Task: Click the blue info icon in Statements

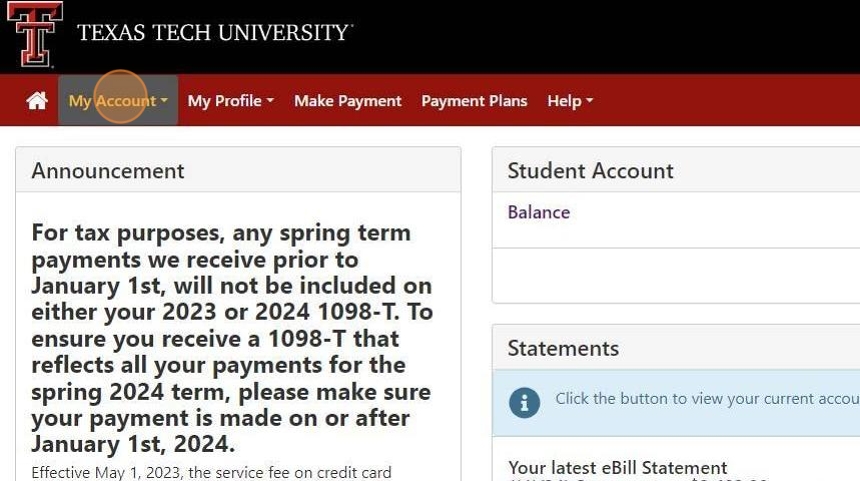Action: [x=524, y=402]
